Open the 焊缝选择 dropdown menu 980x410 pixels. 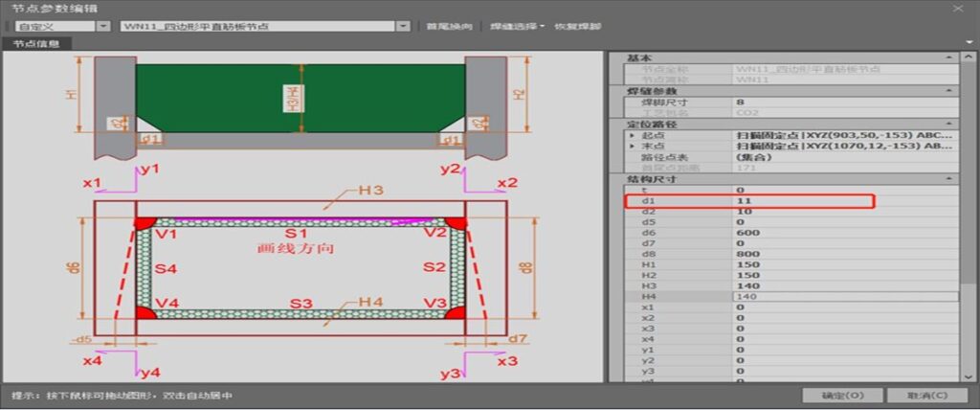(517, 26)
